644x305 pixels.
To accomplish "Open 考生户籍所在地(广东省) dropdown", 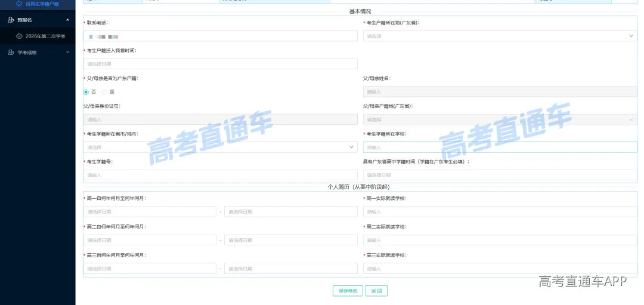I will click(500, 36).
